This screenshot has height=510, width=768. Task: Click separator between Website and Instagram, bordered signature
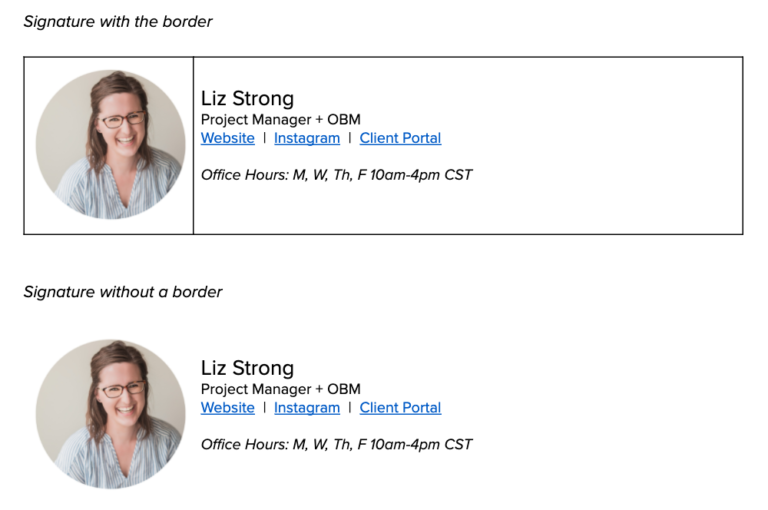(264, 138)
